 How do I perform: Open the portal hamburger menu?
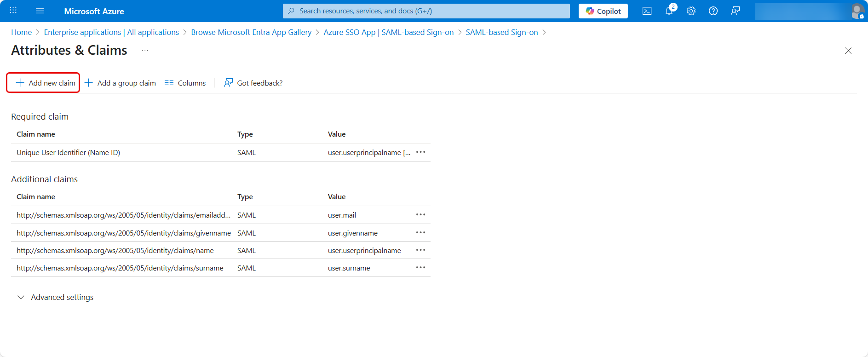(x=40, y=11)
